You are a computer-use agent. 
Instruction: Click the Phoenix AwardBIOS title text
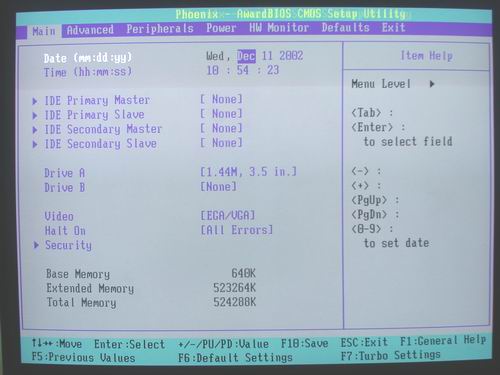[x=291, y=14]
